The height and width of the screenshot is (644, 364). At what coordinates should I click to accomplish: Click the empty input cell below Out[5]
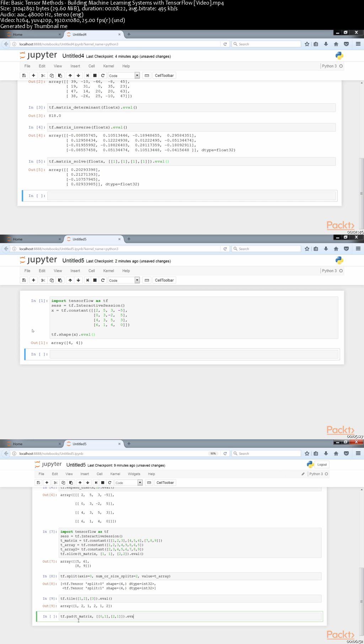pos(192,196)
